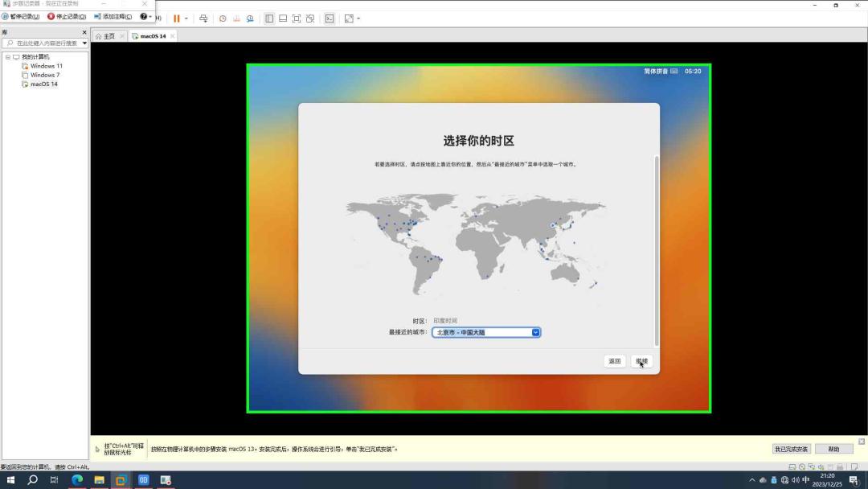
Task: Revert the VM to its snapshot
Action: pos(236,18)
